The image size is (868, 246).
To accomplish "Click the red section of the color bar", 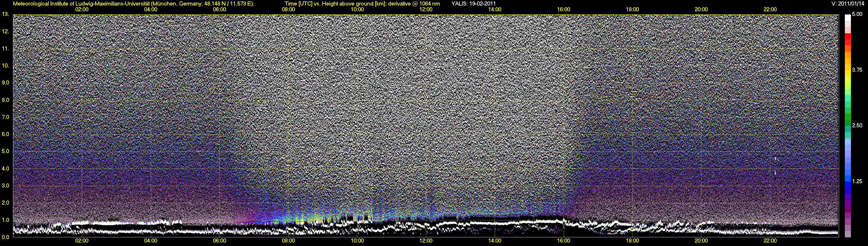I will [847, 41].
